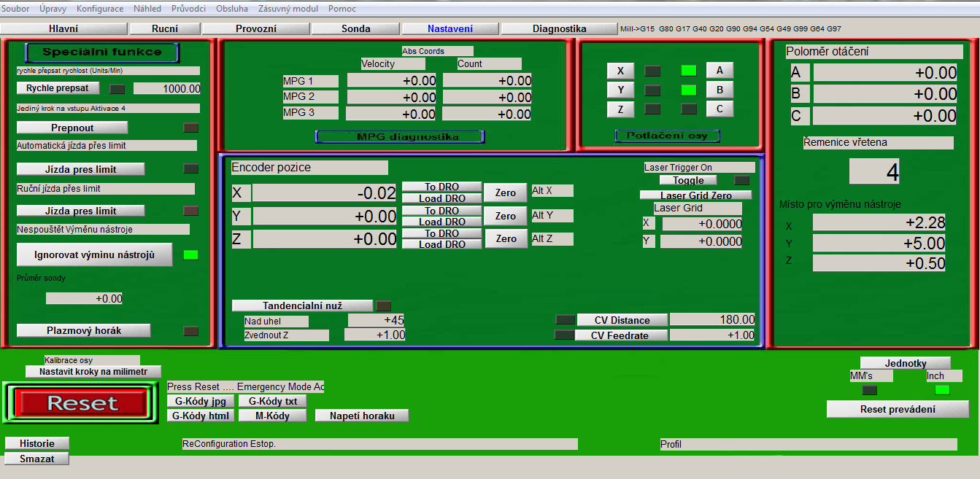Click the Historie button
The image size is (980, 479).
click(37, 443)
